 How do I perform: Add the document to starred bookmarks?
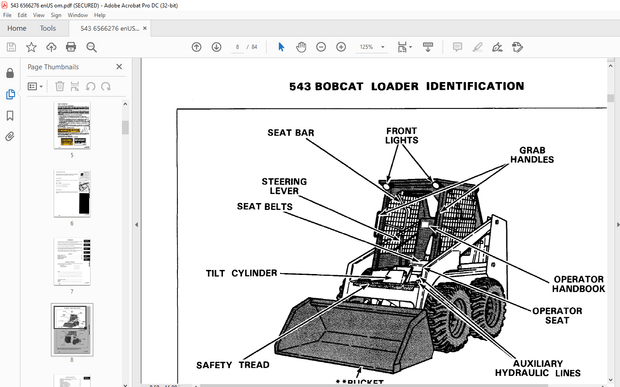[31, 47]
